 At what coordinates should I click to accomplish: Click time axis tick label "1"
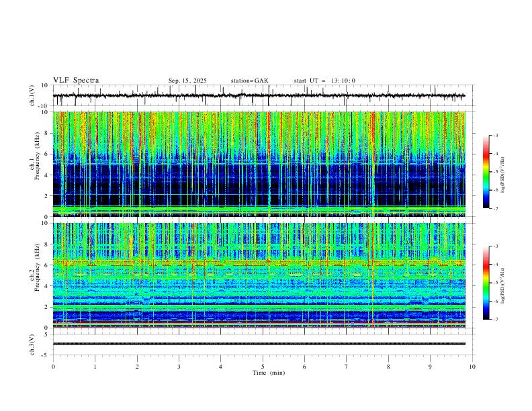coord(95,367)
